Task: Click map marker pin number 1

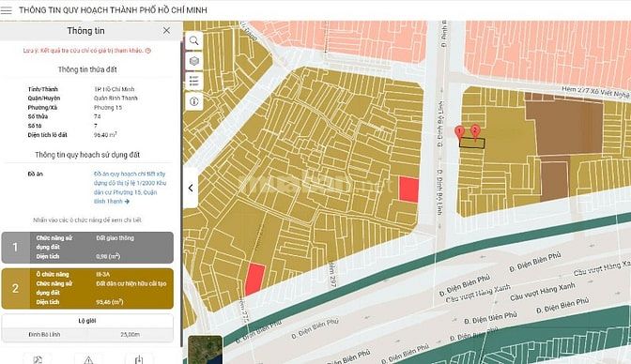Action: (x=459, y=132)
